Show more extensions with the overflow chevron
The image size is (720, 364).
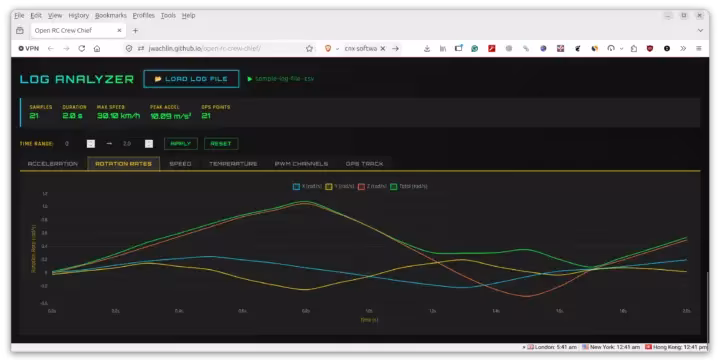683,48
